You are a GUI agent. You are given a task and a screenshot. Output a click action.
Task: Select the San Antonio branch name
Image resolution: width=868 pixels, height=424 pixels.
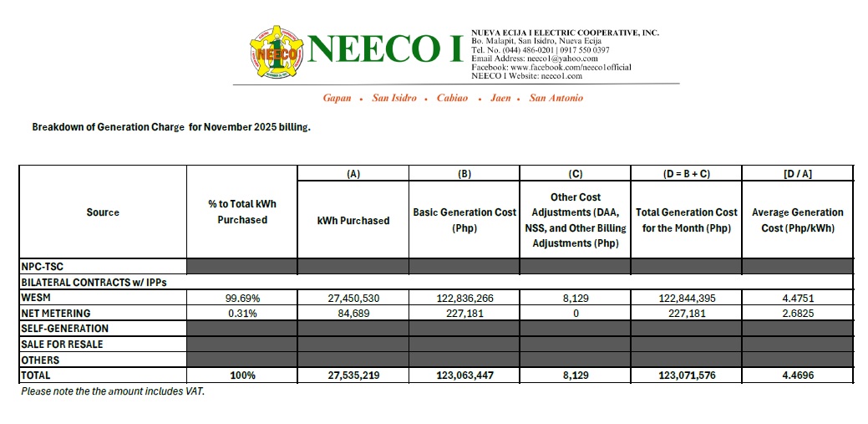tap(556, 98)
